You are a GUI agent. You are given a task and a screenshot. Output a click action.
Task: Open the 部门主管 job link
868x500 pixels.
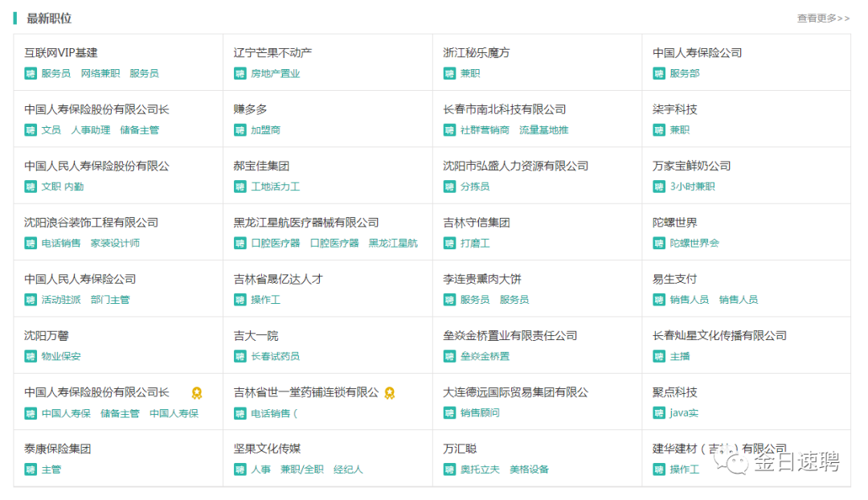[110, 300]
